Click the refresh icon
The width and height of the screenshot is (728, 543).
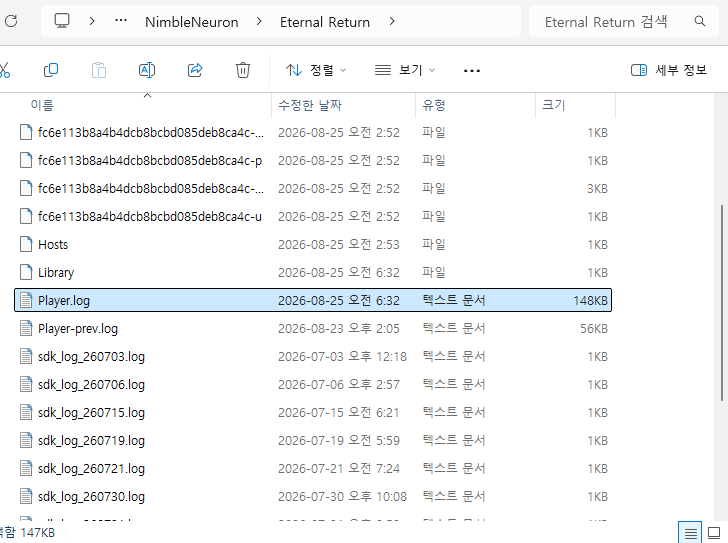pos(11,21)
